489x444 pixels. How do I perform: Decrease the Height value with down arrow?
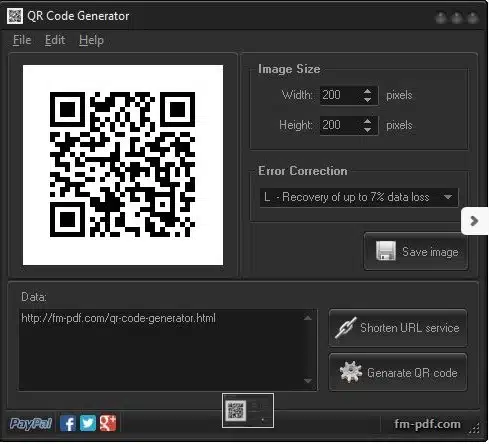[x=367, y=130]
